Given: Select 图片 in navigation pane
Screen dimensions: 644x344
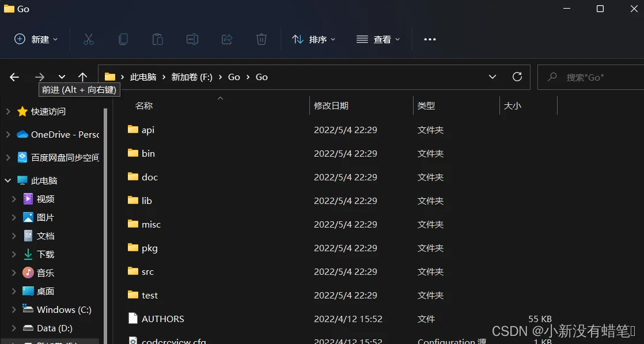Looking at the screenshot, I should 45,217.
